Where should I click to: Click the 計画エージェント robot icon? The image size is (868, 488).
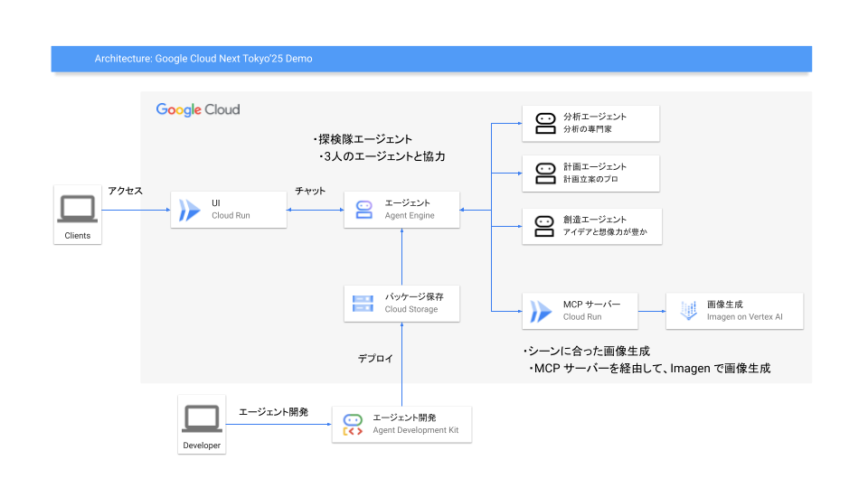coord(545,174)
